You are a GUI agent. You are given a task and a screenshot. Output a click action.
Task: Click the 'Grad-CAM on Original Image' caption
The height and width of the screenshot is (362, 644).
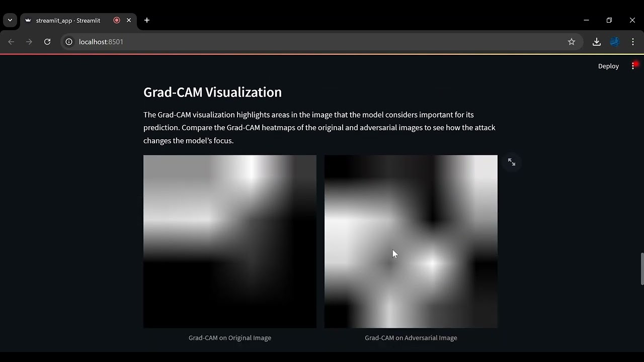[x=230, y=338]
